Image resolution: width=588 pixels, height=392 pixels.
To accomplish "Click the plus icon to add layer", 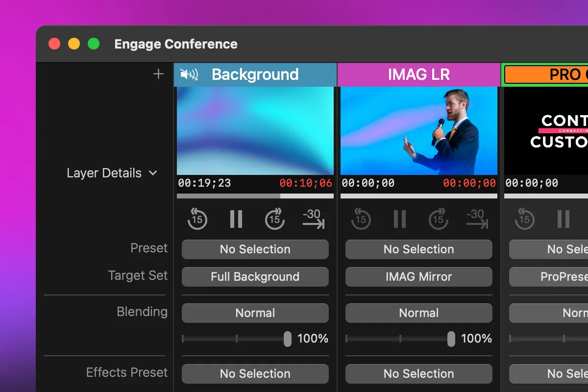I will (x=158, y=74).
